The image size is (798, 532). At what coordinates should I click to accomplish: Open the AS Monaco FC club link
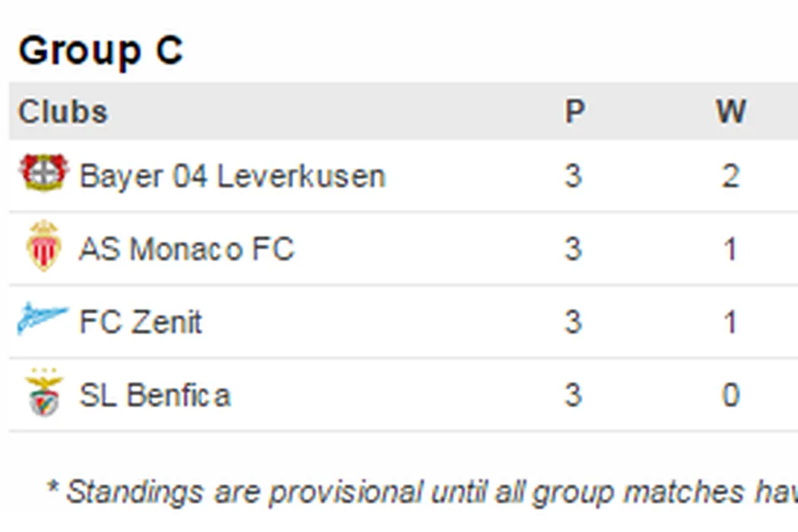click(186, 249)
